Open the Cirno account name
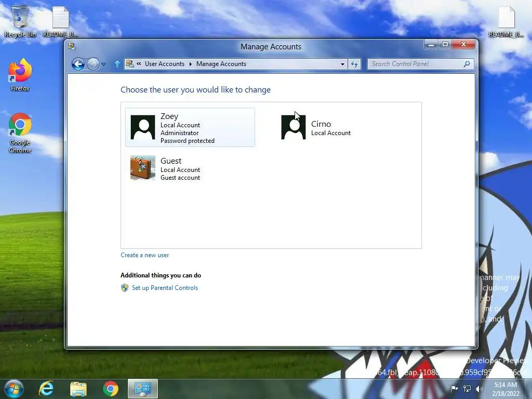 point(321,124)
